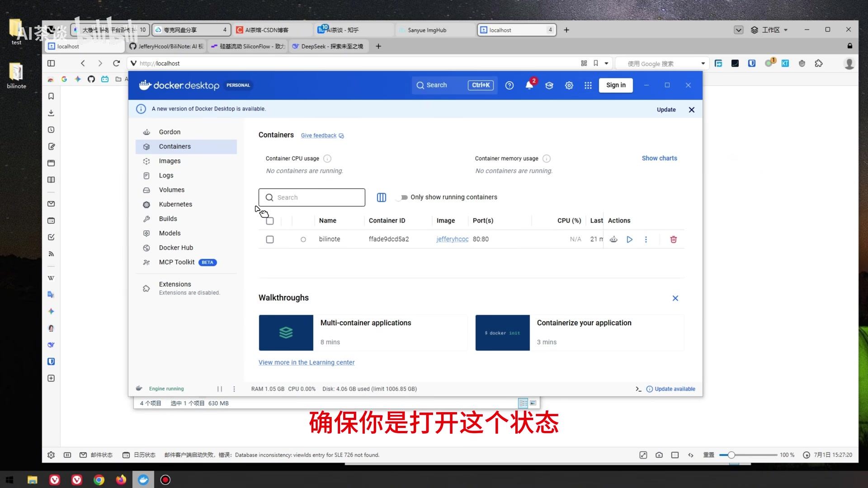Switch to the DeepSeek tab
This screenshot has width=868, height=488.
329,46
